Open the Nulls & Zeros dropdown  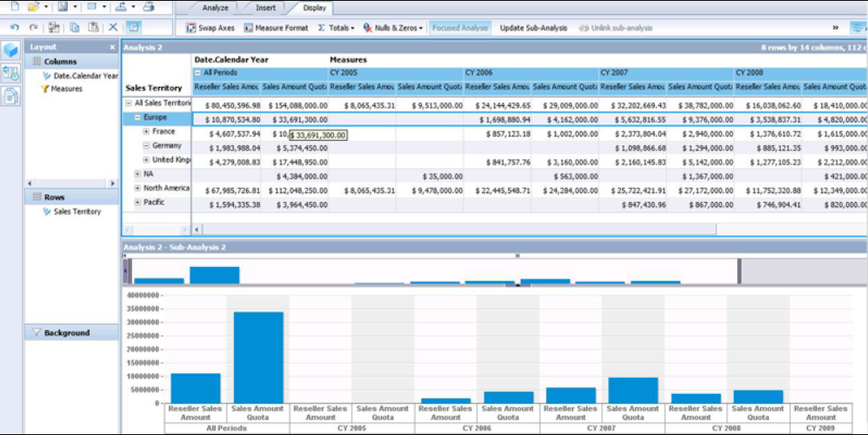pos(393,28)
